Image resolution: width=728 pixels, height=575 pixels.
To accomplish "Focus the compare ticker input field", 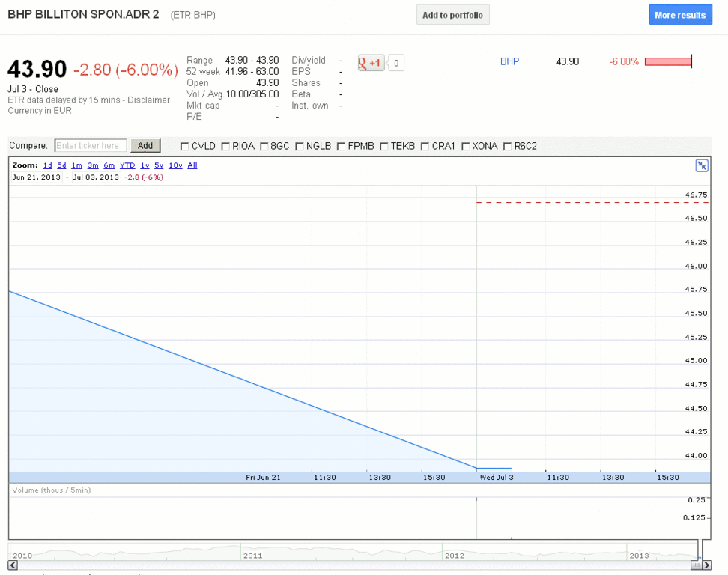I will coord(91,146).
